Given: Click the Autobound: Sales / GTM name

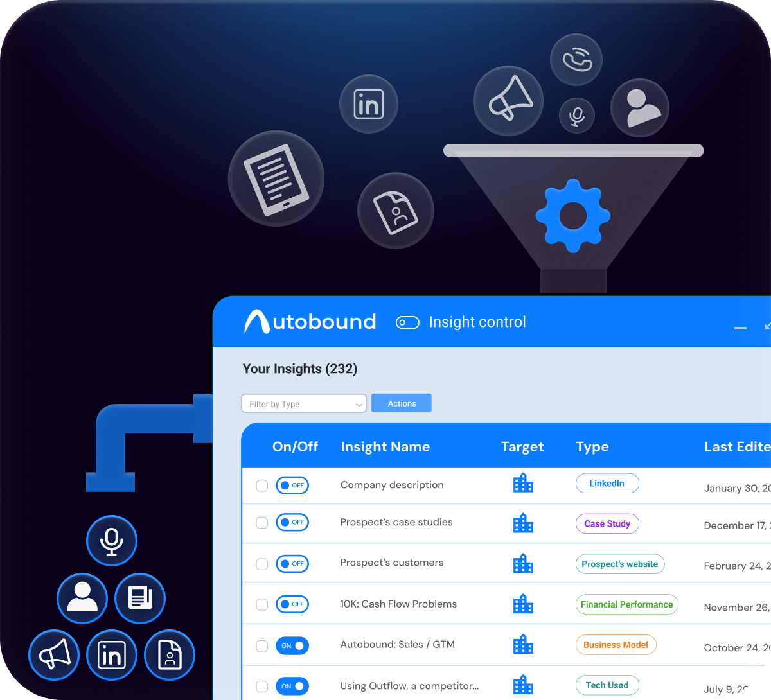Looking at the screenshot, I should (x=398, y=644).
